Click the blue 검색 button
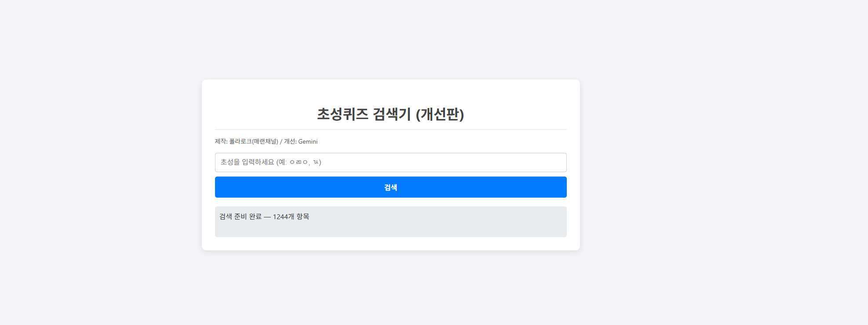This screenshot has width=868, height=325. point(390,187)
